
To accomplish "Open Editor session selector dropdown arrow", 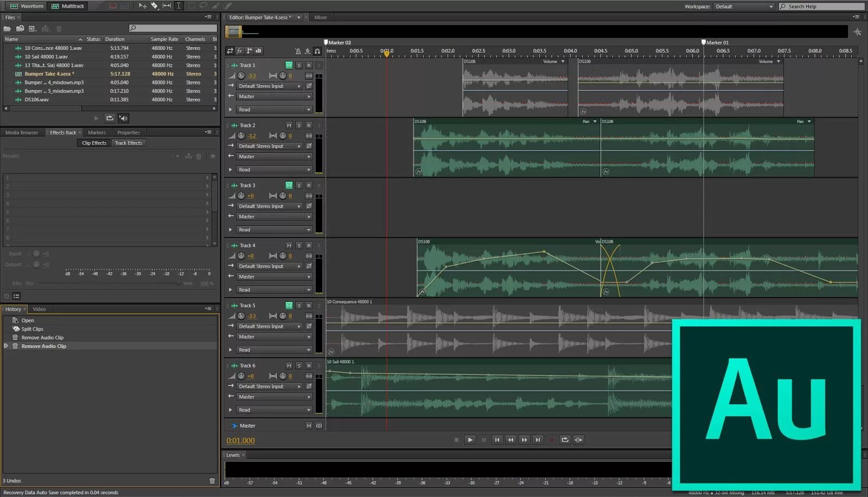I will (x=298, y=17).
